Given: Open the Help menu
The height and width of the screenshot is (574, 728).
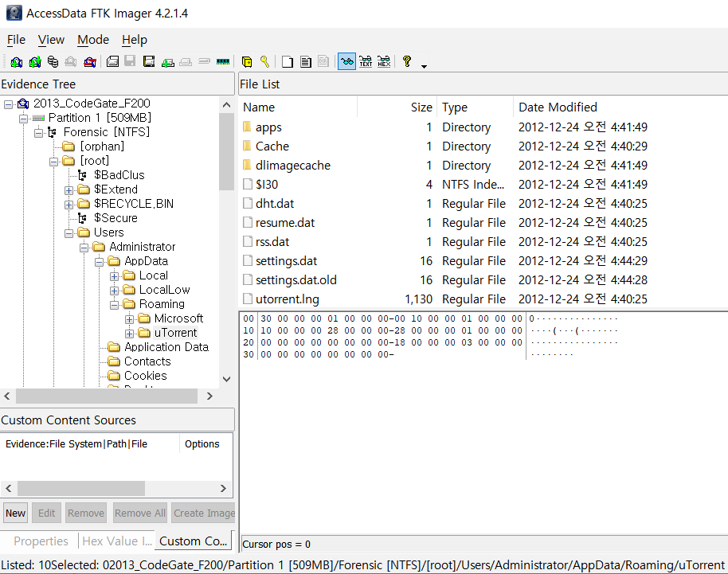Looking at the screenshot, I should pos(135,40).
